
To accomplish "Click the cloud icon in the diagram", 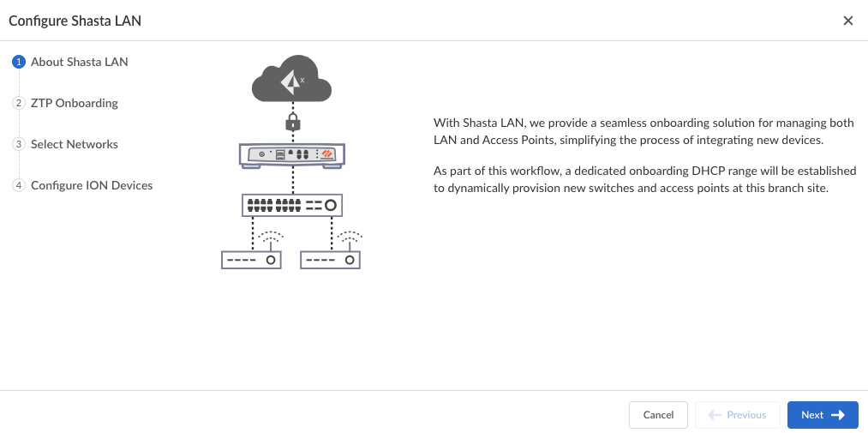I will (x=291, y=78).
